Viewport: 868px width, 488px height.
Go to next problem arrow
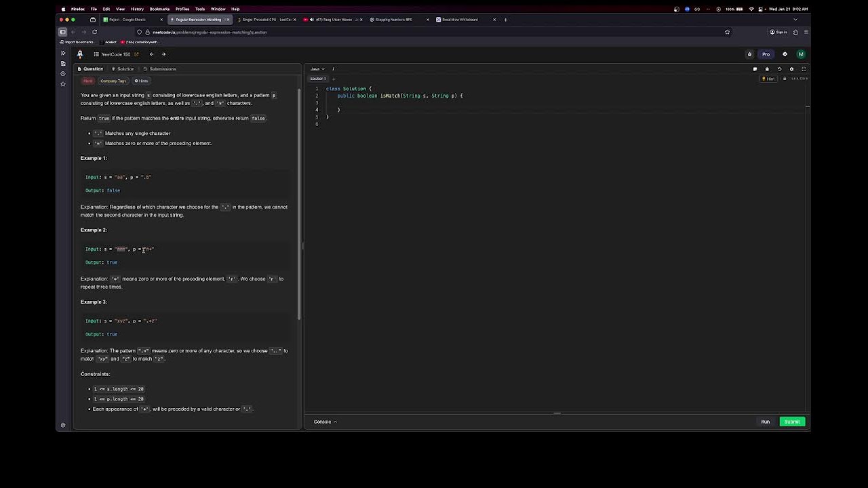(163, 54)
